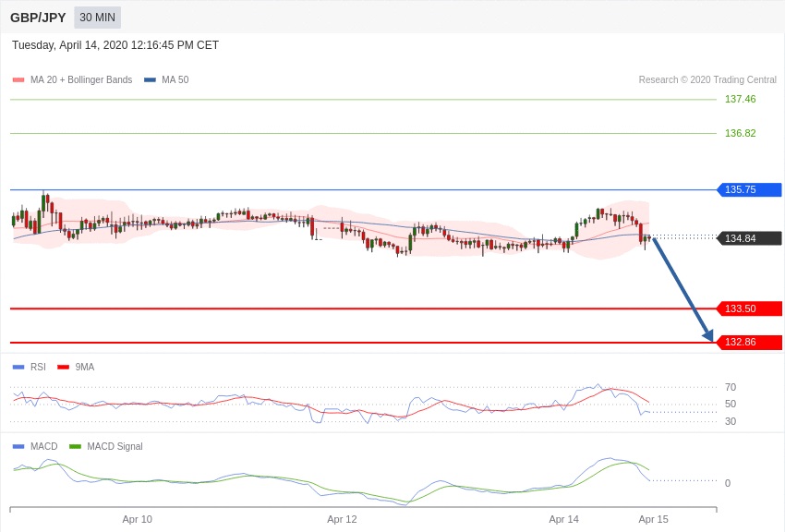Click the 'MA 20 + Bollinger Bands' legend label
Screen dimensions: 785x532
(x=81, y=79)
